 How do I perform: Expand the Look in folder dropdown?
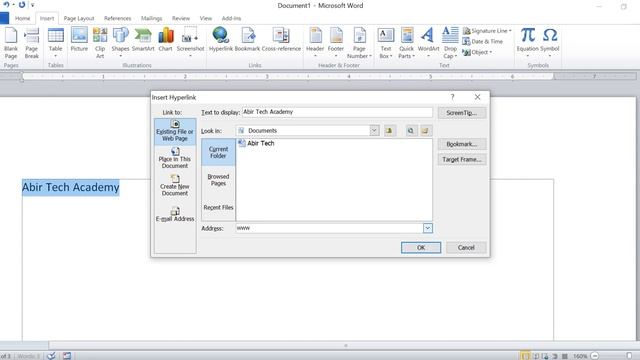[x=374, y=131]
